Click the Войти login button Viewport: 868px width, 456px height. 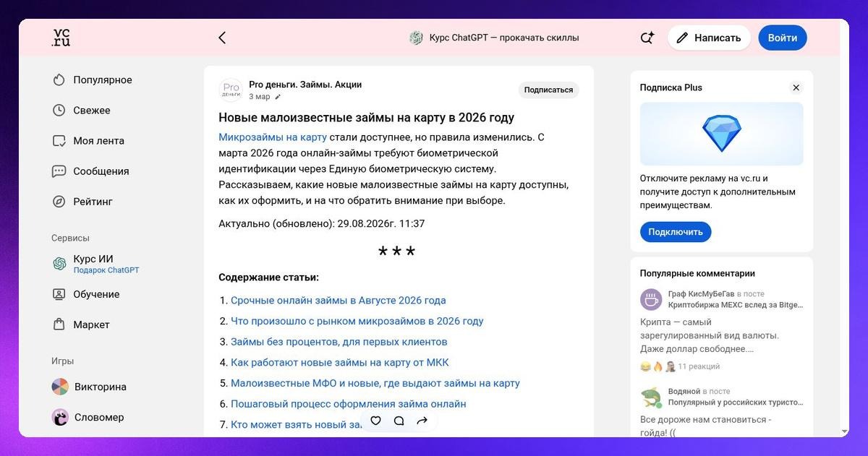[783, 38]
